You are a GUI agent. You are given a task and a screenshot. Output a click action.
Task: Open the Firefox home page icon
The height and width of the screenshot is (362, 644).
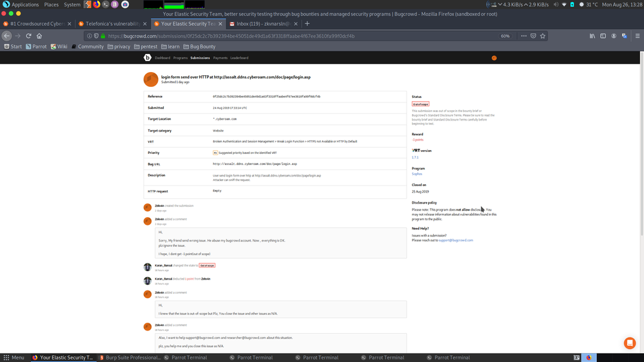pyautogui.click(x=39, y=36)
